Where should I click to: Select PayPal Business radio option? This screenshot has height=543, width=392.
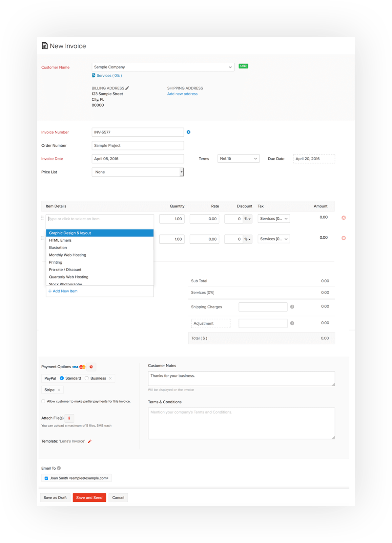87,378
